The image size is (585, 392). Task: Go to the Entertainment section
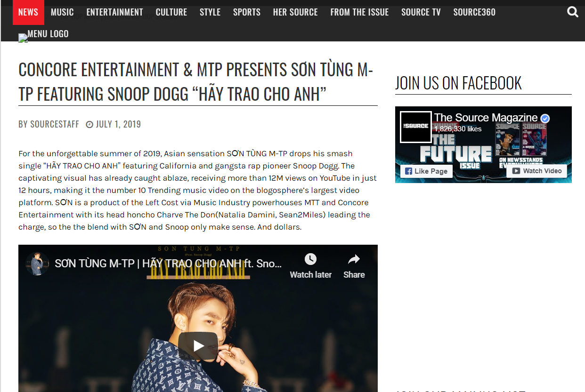pyautogui.click(x=114, y=12)
